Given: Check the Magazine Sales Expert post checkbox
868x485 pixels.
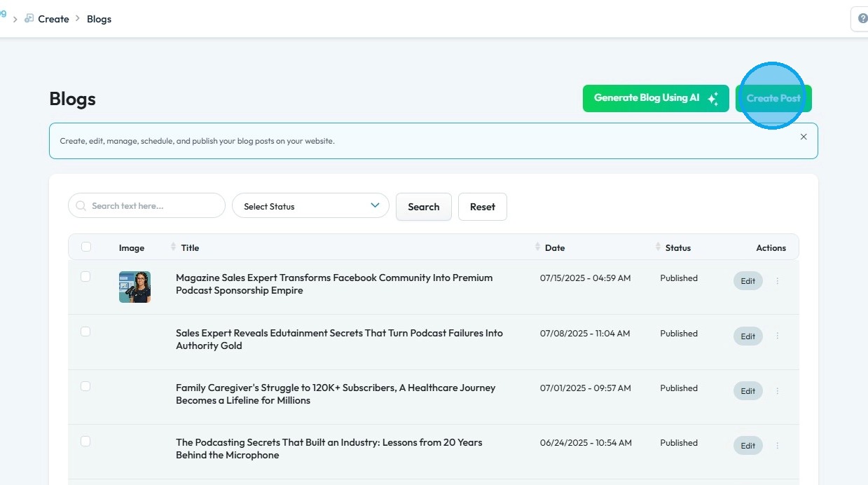Looking at the screenshot, I should pos(85,277).
